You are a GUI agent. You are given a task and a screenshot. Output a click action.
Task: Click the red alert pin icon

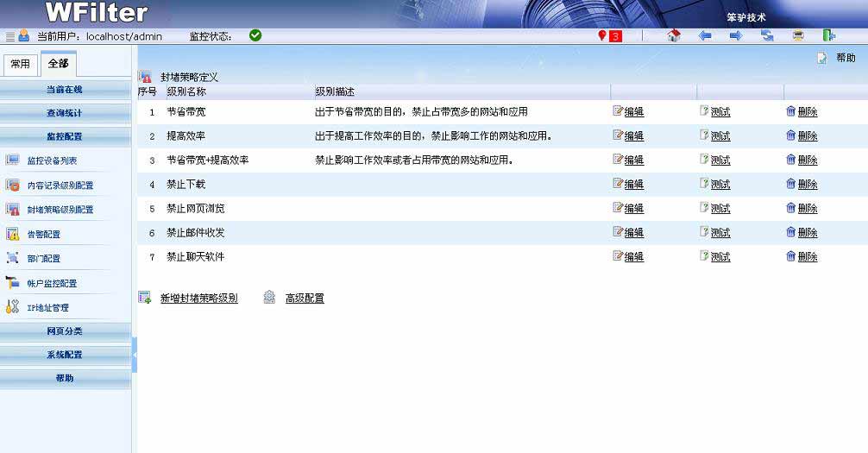point(602,36)
